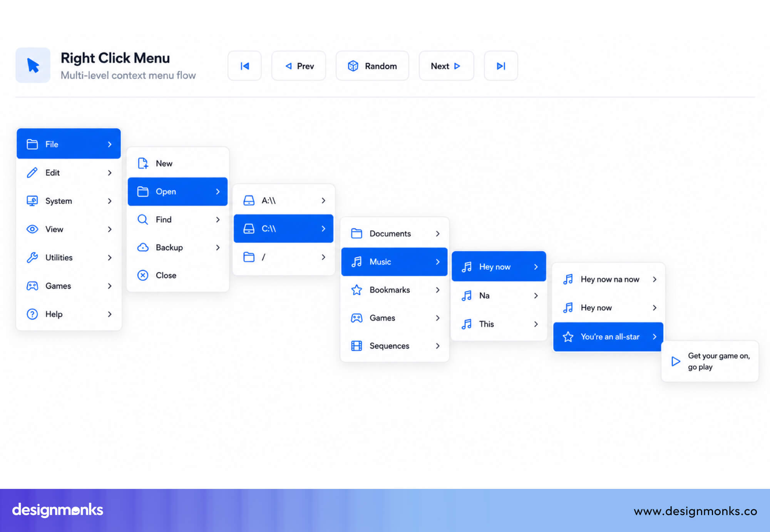
Task: Click the Utilities wrench icon
Action: point(32,258)
